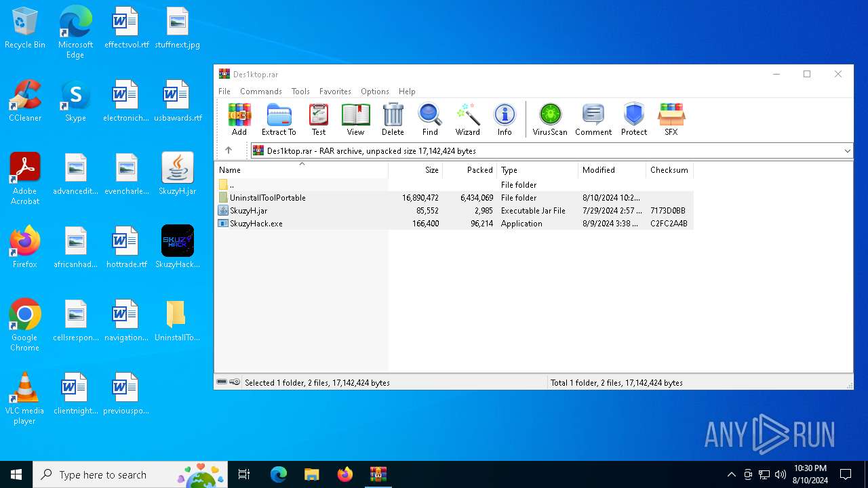Sort by Type column header

coord(537,170)
